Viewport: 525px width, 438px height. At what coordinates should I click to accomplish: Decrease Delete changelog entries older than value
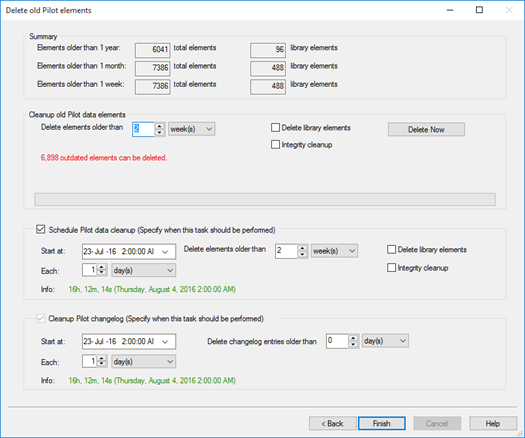click(x=353, y=345)
